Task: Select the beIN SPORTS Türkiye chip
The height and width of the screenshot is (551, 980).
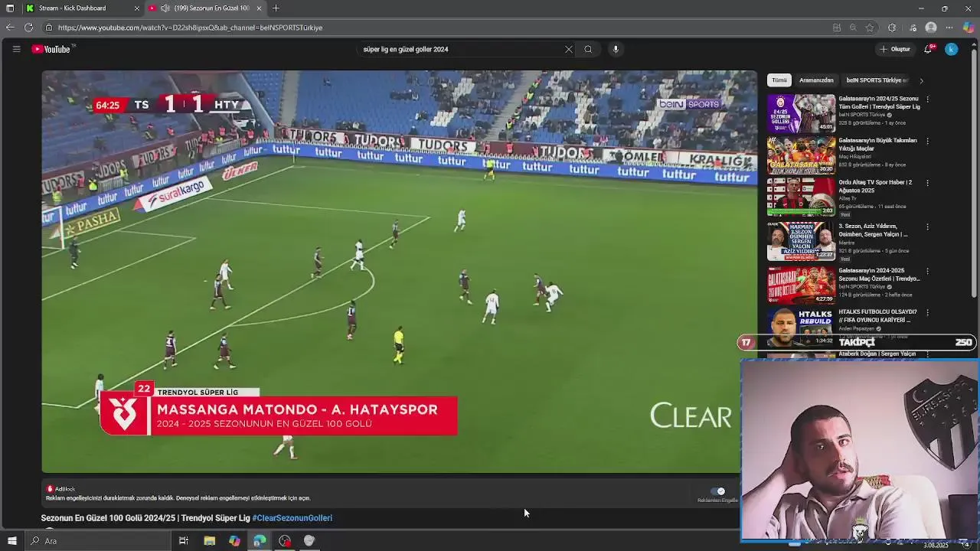Action: pyautogui.click(x=877, y=80)
